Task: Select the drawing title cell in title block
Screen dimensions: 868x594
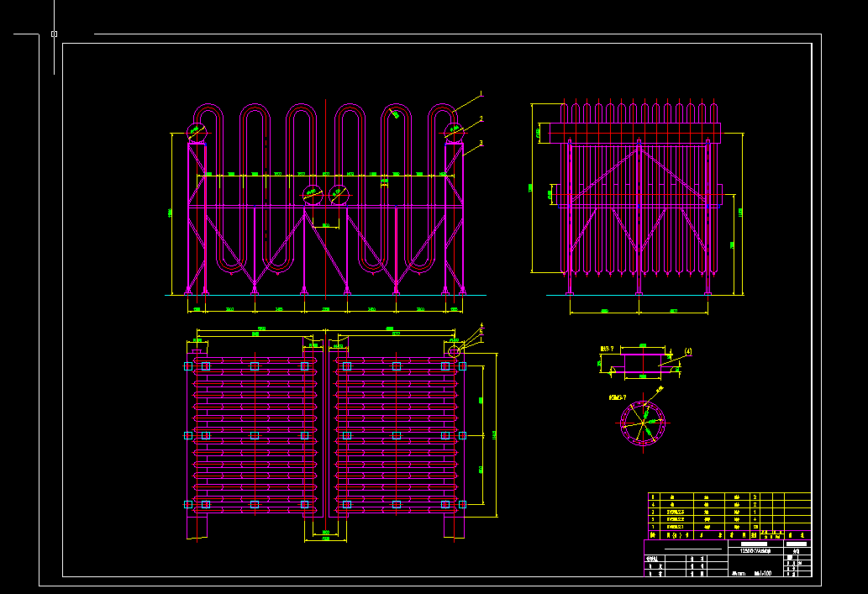Action: coord(755,550)
